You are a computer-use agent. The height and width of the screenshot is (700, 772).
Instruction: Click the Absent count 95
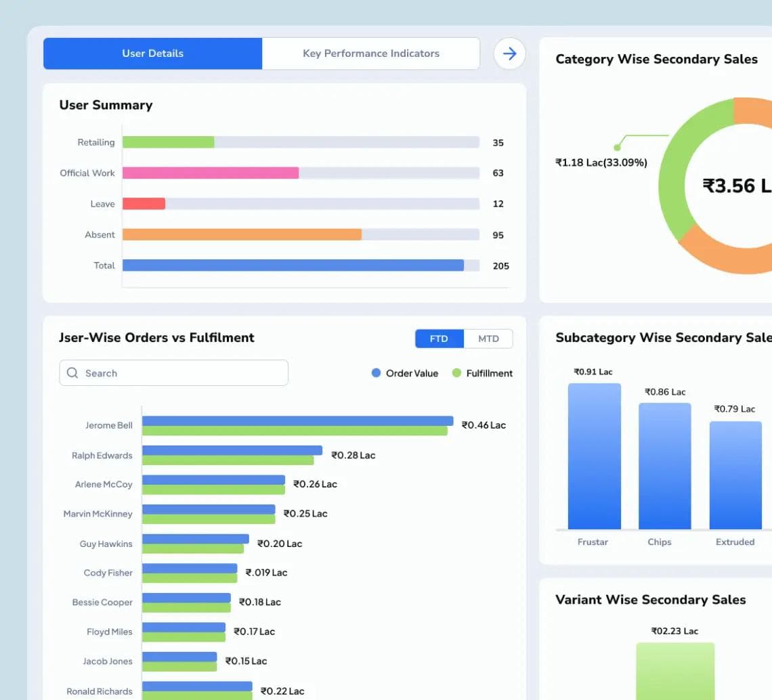[498, 236]
